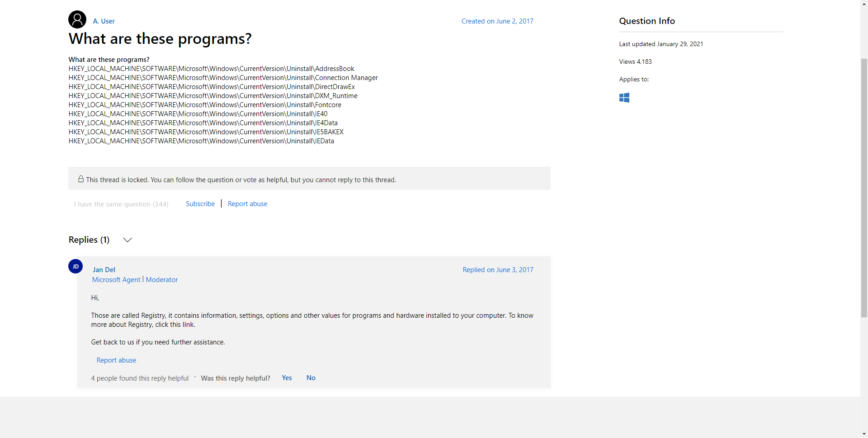868x438 pixels.
Task: Click the lock icon in the locked thread banner
Action: pyautogui.click(x=81, y=179)
